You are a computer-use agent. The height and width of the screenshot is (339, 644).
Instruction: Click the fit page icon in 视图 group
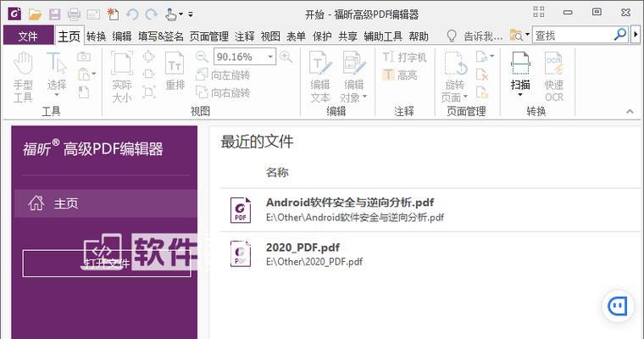click(148, 57)
